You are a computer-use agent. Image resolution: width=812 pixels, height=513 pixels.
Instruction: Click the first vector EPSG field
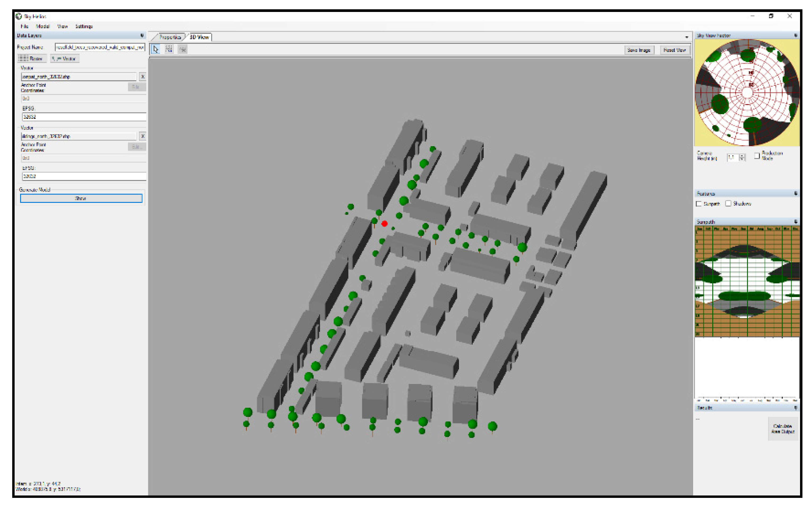pos(84,117)
